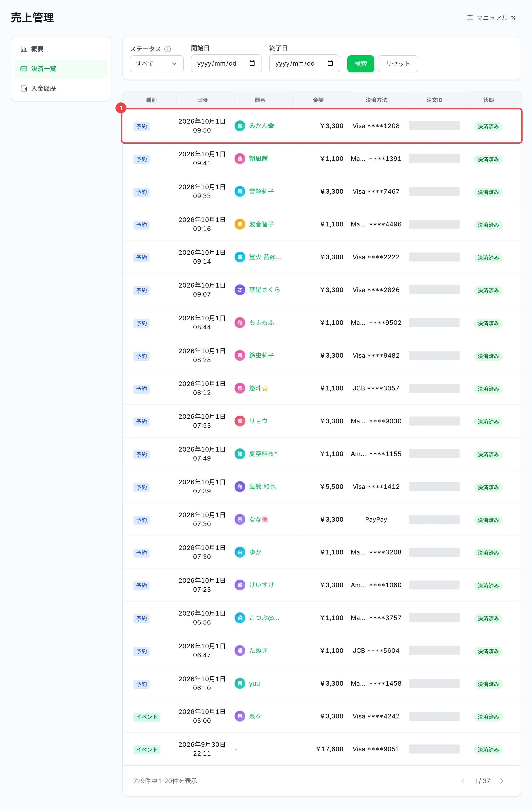Click avatar icon for 波音智子
Image resolution: width=532 pixels, height=811 pixels.
point(239,224)
